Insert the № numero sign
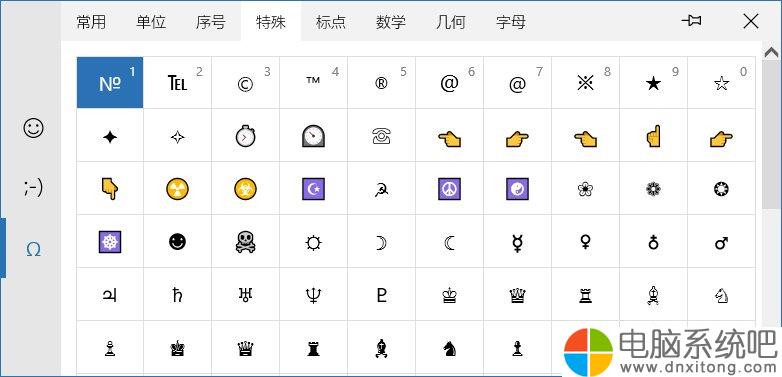This screenshot has width=782, height=377. [x=110, y=82]
